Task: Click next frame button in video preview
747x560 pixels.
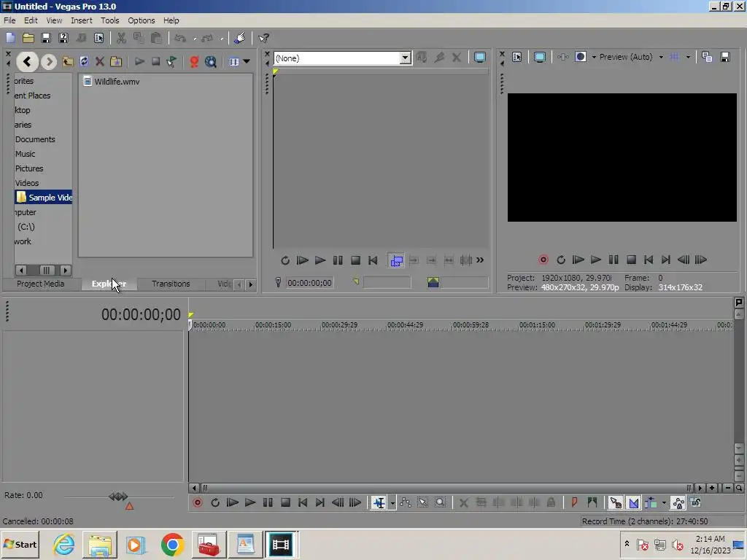Action: 701,260
